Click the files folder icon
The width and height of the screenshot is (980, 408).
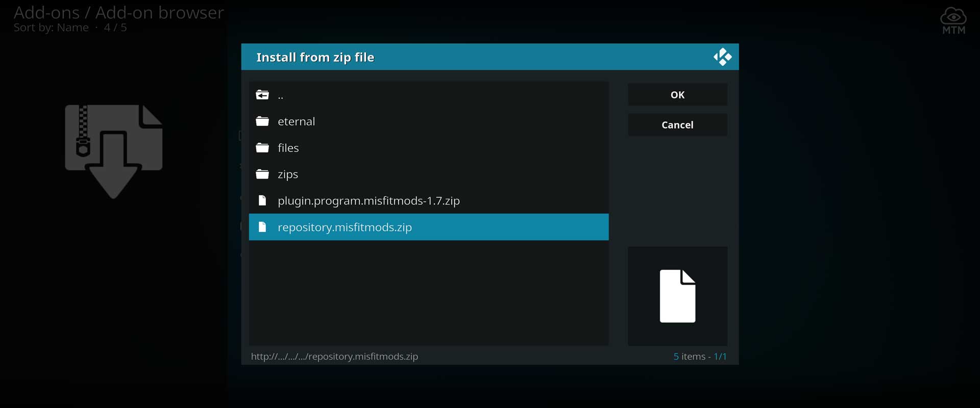point(262,148)
